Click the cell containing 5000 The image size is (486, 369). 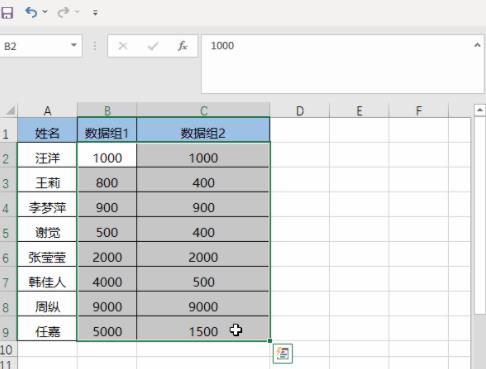click(107, 329)
